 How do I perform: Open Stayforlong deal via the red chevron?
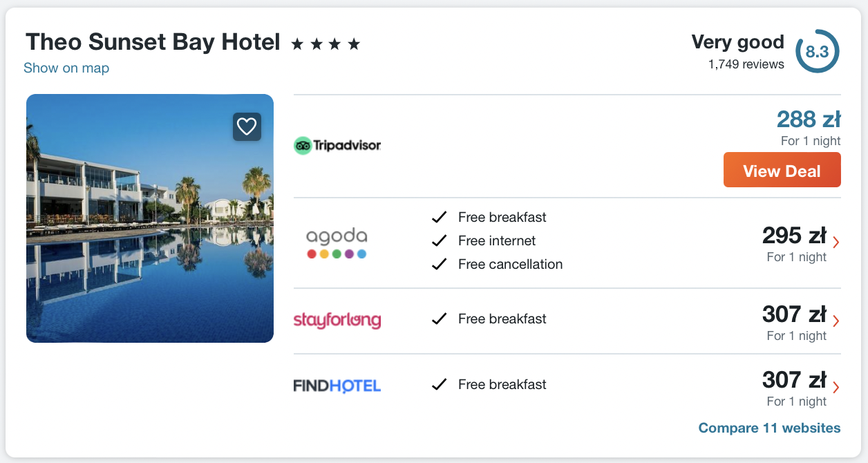pyautogui.click(x=836, y=321)
